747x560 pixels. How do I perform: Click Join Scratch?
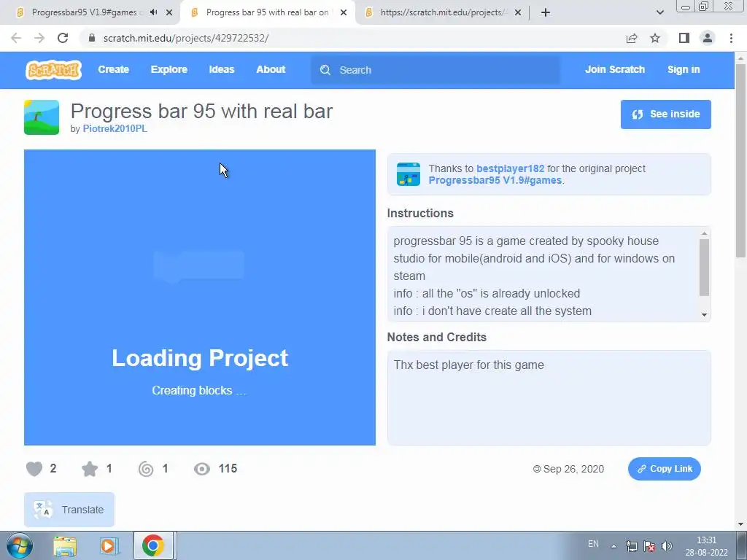614,69
